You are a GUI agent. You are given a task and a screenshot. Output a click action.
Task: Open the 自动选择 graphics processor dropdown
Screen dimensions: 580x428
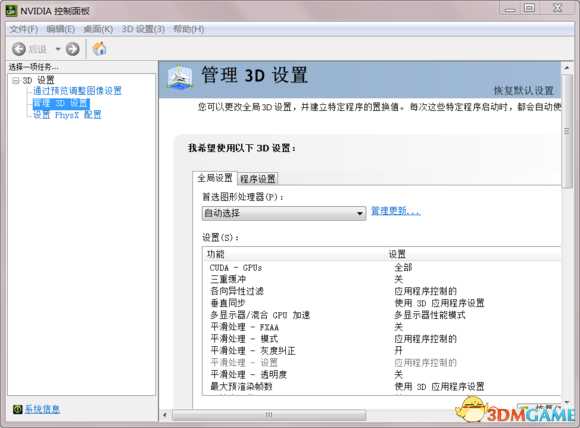coord(284,213)
